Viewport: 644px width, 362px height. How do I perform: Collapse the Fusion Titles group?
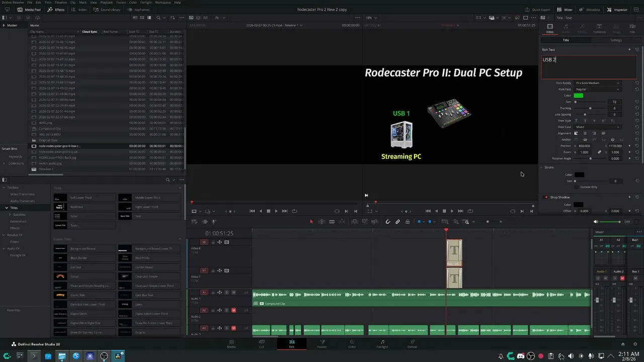tap(180, 239)
